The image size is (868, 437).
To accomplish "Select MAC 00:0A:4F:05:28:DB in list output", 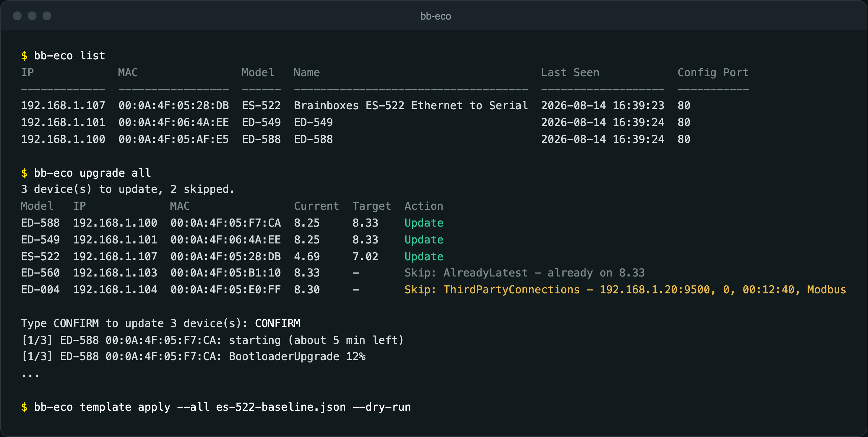I will pos(173,106).
